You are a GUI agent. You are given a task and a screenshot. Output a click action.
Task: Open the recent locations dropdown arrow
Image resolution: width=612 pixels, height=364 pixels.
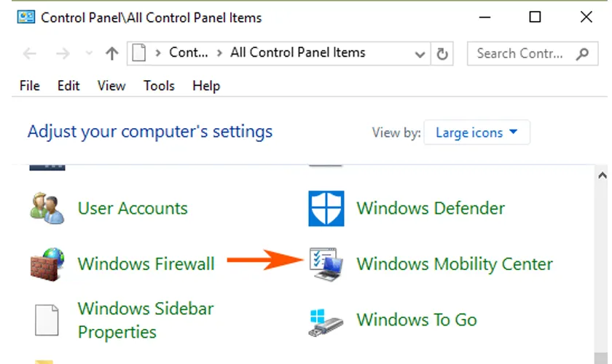pyautogui.click(x=89, y=53)
